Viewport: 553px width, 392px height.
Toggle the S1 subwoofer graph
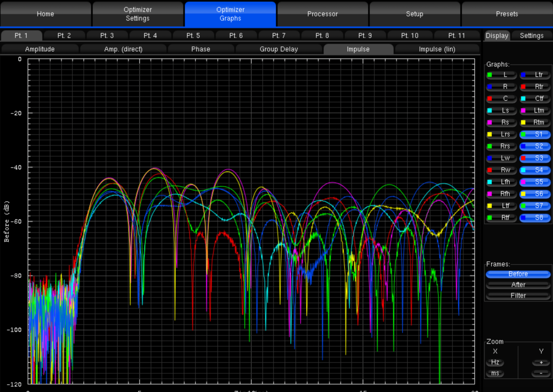tap(535, 134)
